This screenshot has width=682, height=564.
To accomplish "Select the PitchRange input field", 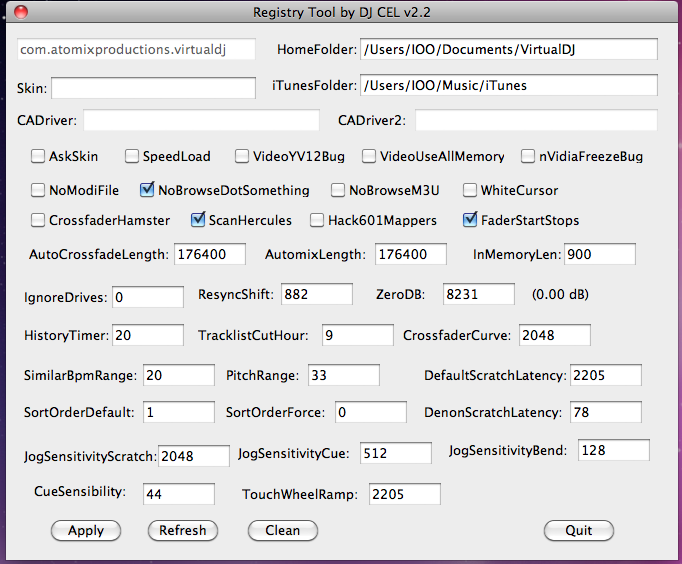I will pyautogui.click(x=343, y=375).
